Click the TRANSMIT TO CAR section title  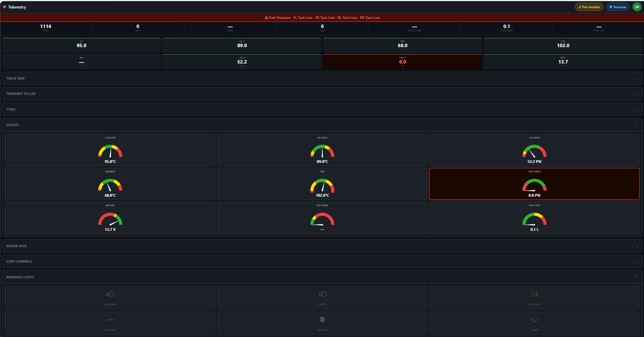[x=21, y=94]
